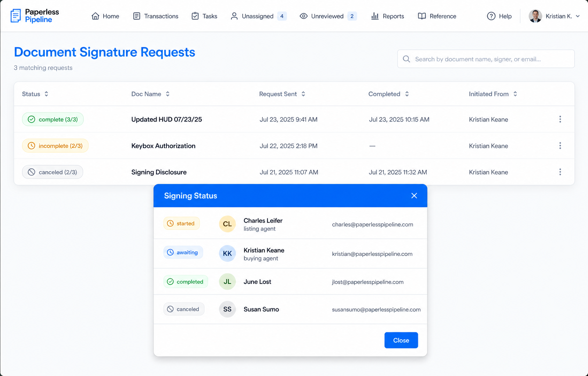The width and height of the screenshot is (588, 376).
Task: Click the incomplete (2/3) status badge
Action: pos(55,146)
